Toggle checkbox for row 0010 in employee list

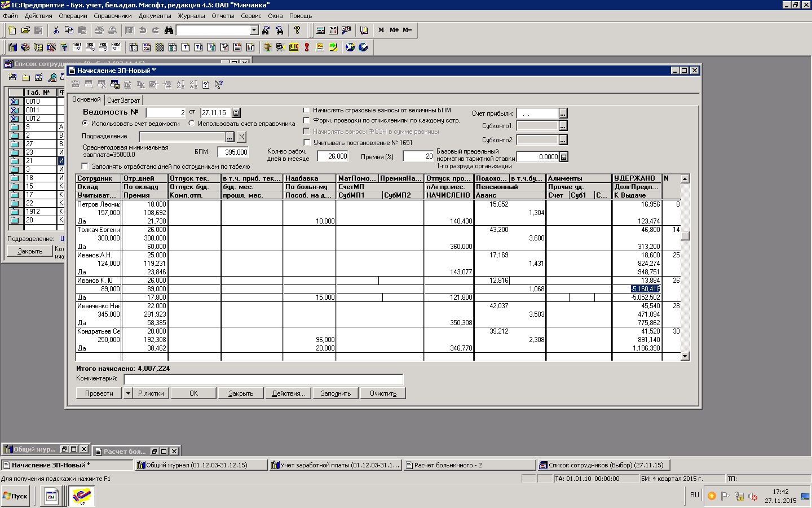tap(15, 102)
